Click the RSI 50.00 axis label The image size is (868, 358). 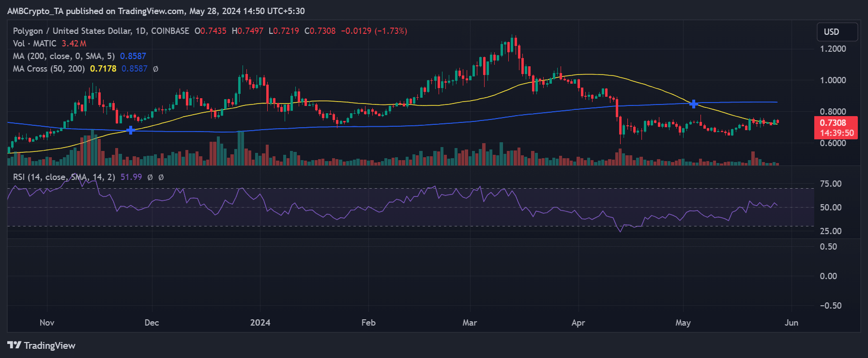coord(831,208)
